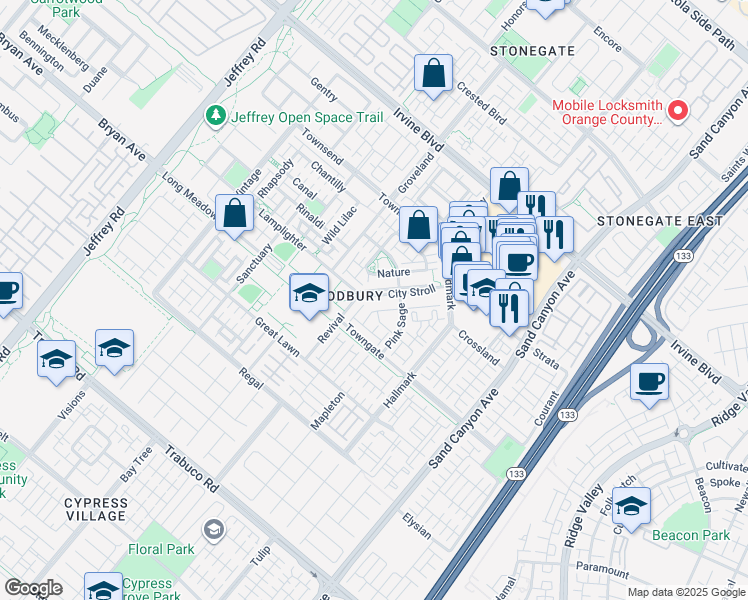Click the Great Lawn street label

tap(277, 337)
